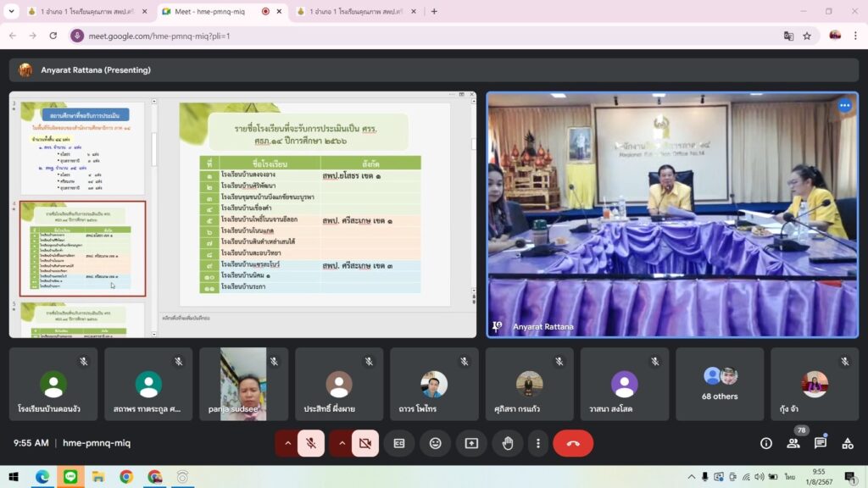Open the three-dot more options menu
The height and width of the screenshot is (488, 868).
pos(537,443)
